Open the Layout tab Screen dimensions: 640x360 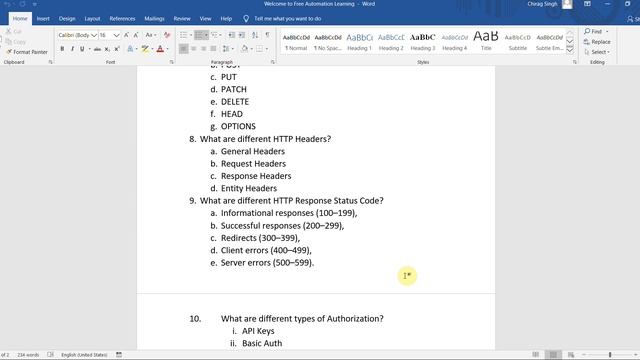(x=92, y=19)
